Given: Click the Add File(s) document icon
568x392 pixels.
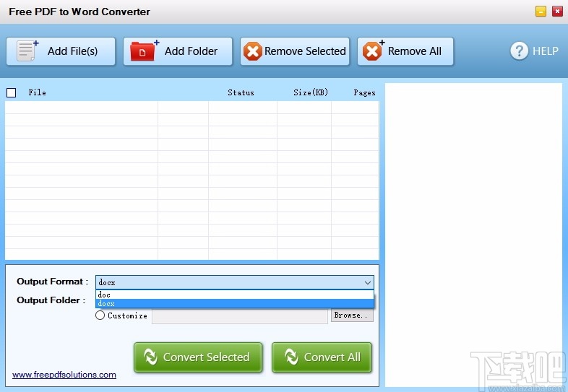Looking at the screenshot, I should coord(27,51).
